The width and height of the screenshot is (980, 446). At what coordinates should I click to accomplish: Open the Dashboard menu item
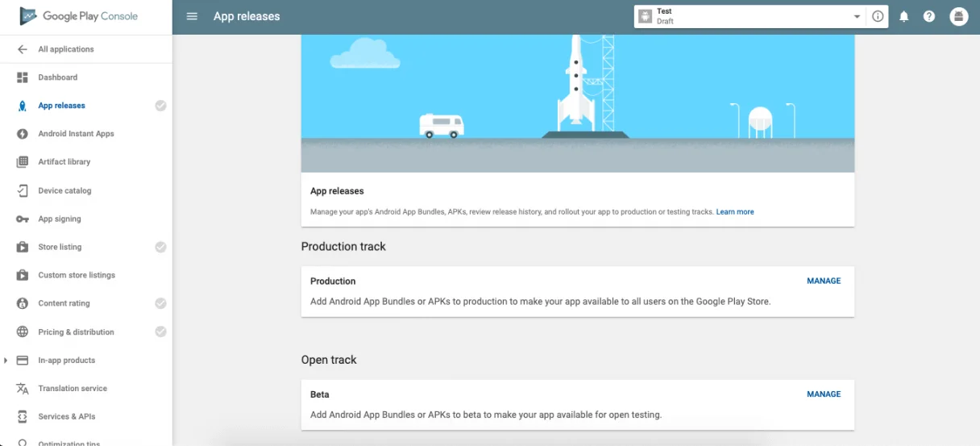coord(58,77)
